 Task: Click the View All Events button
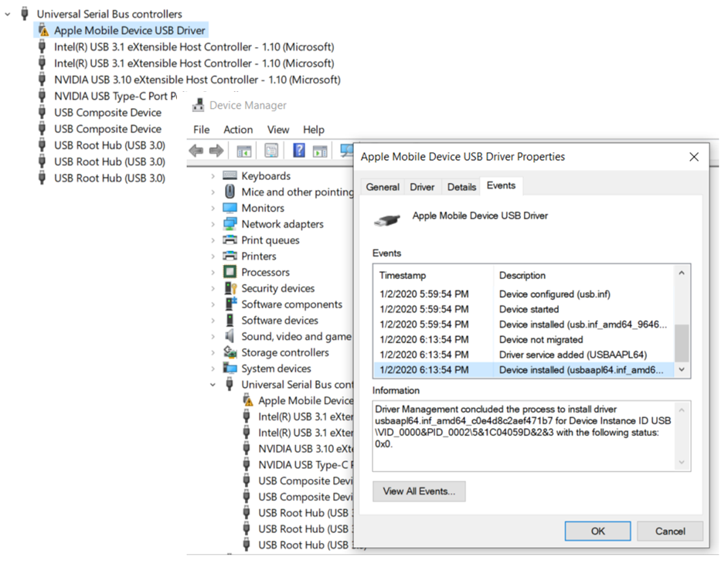pos(419,491)
